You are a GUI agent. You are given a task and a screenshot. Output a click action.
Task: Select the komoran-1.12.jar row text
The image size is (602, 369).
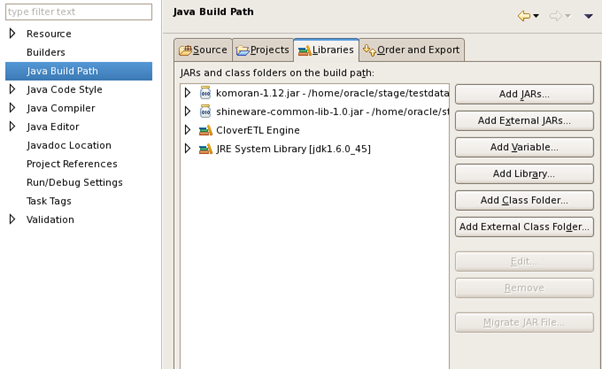pos(332,93)
